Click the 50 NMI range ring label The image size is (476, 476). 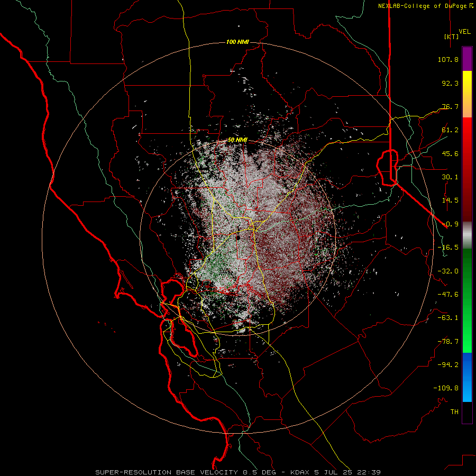(x=237, y=140)
